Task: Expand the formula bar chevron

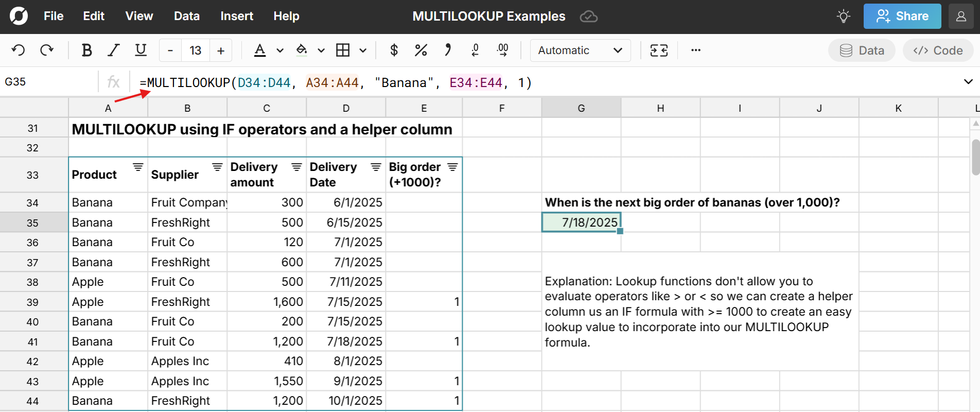Action: (x=968, y=82)
